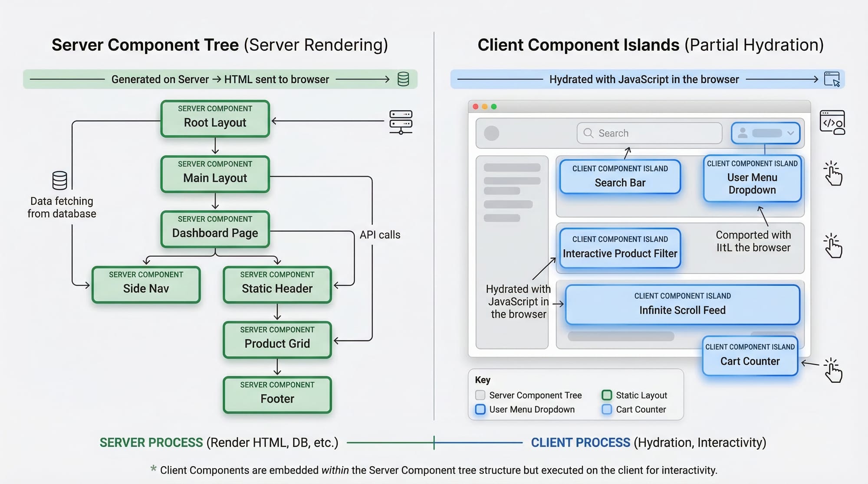
Task: Click the scroll progress bar under Infinite Scroll Feed
Action: pos(620,335)
